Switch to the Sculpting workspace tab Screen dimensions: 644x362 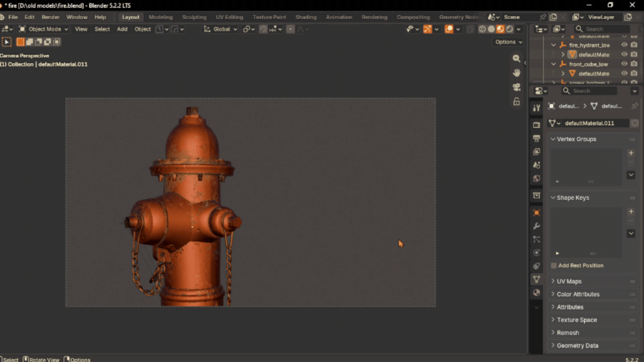[x=195, y=17]
